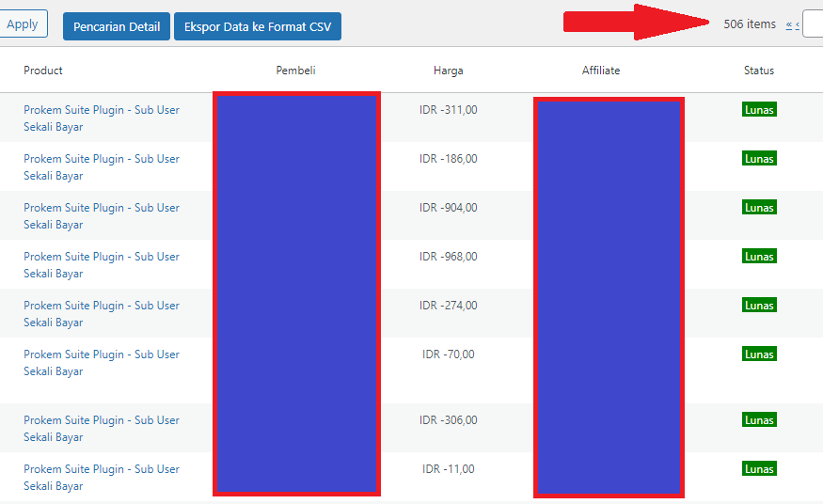Go to previous page using ‹ link
The image size is (823, 504).
(x=798, y=25)
